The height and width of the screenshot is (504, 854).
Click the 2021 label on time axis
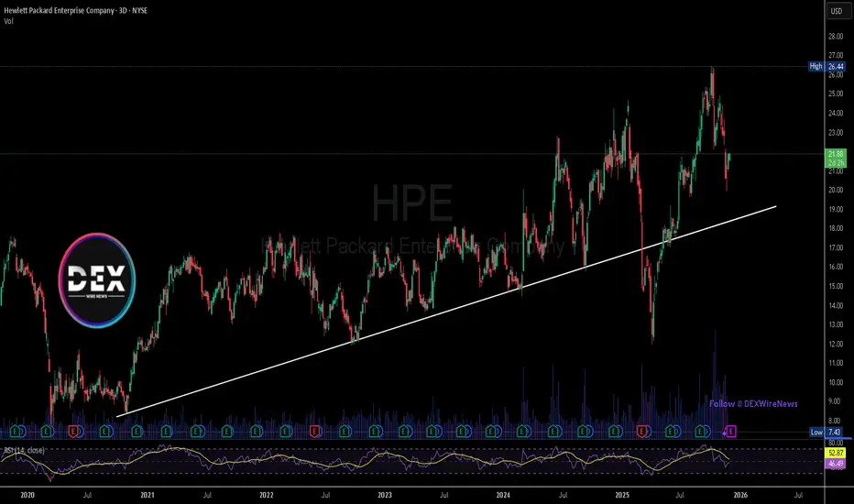pyautogui.click(x=147, y=495)
